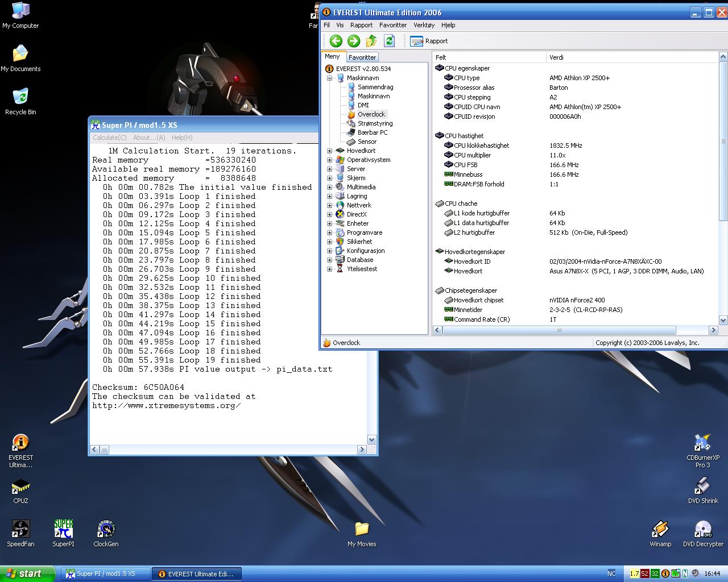Open the Favoritter menu in EVEREST
The image size is (728, 582).
tap(392, 25)
